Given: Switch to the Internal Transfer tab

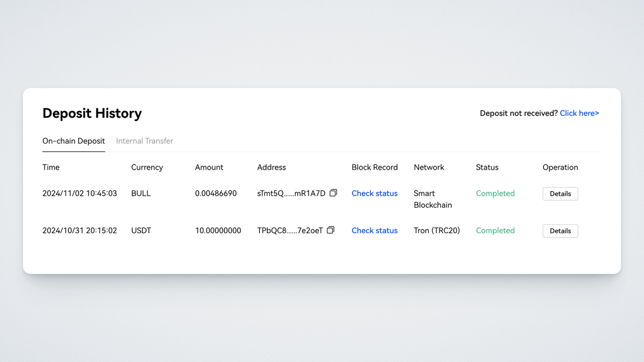Looking at the screenshot, I should (145, 141).
